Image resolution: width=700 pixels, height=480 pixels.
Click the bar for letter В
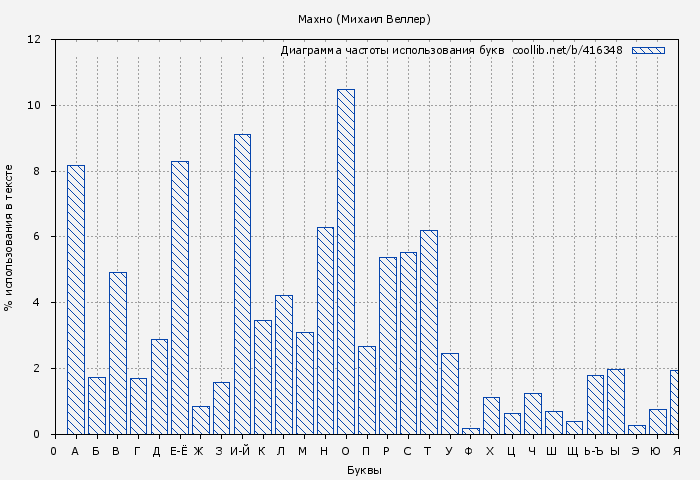point(118,353)
